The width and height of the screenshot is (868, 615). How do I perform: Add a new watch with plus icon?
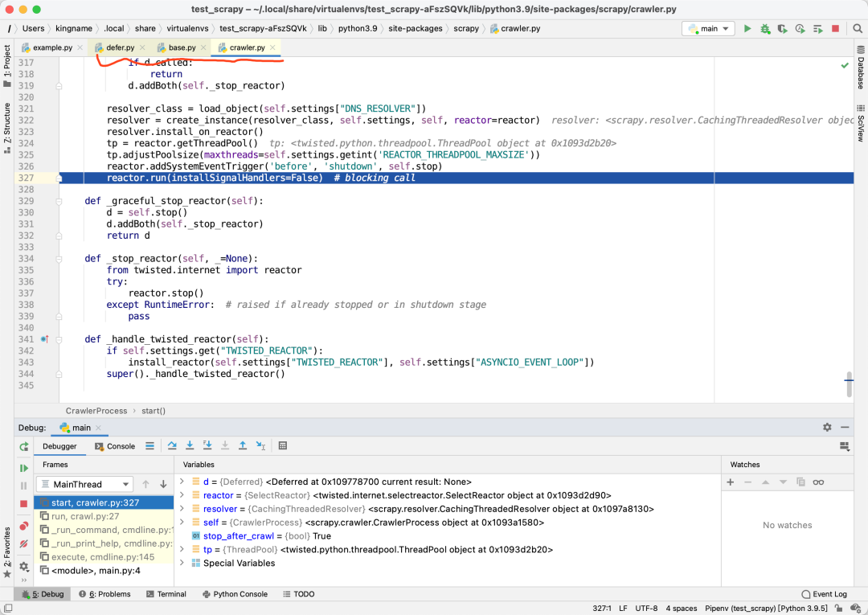click(730, 482)
